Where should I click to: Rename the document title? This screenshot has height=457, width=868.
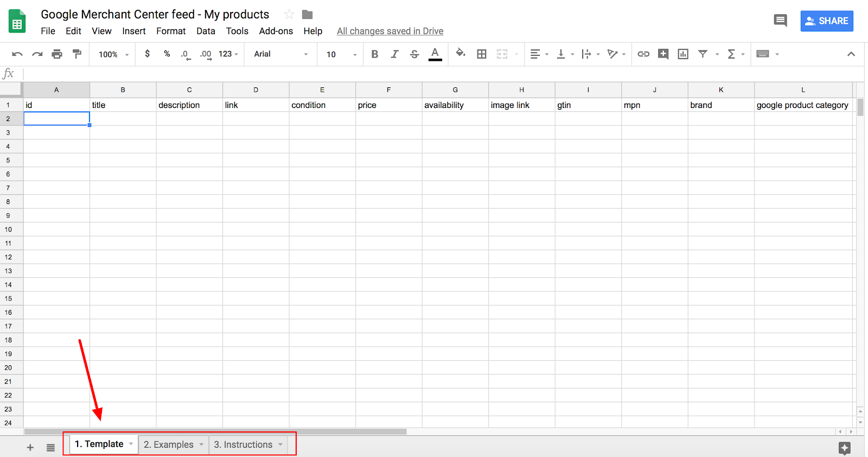click(x=155, y=14)
